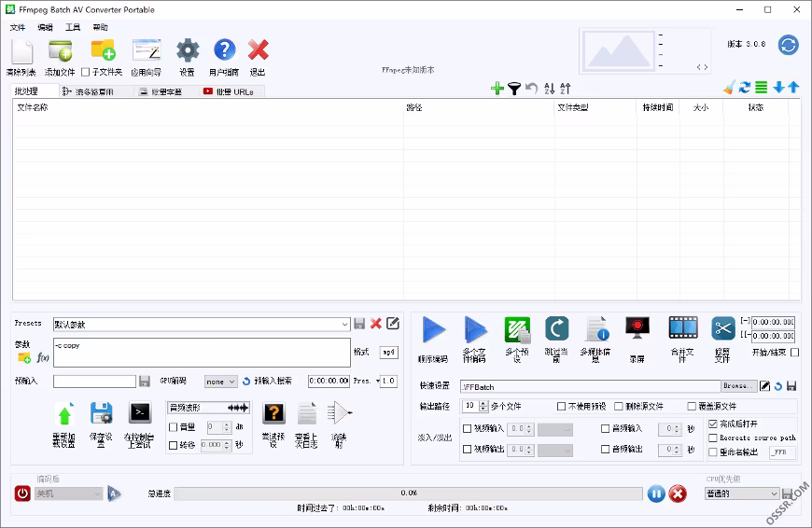Screen dimensions: 812x528
Task: Open the 编辑 menu
Action: pyautogui.click(x=45, y=27)
